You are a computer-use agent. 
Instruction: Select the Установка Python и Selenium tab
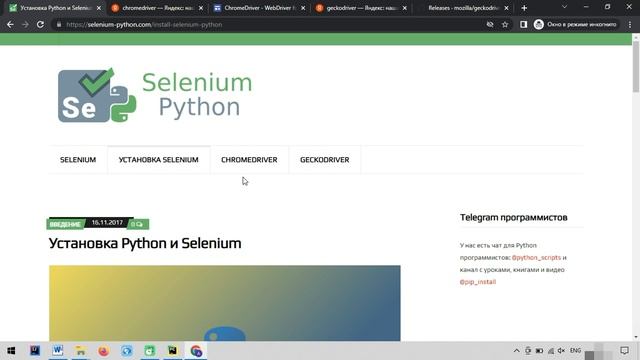(x=55, y=8)
